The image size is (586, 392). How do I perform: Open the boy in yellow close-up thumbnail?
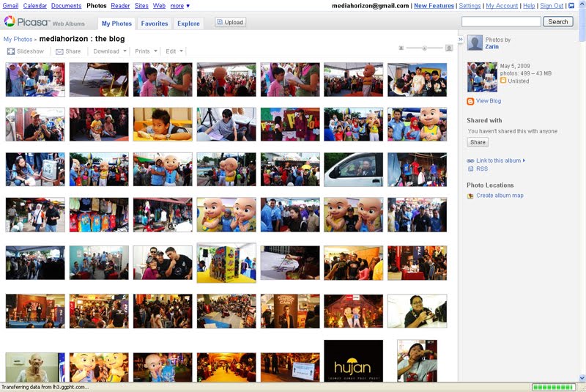[163, 125]
